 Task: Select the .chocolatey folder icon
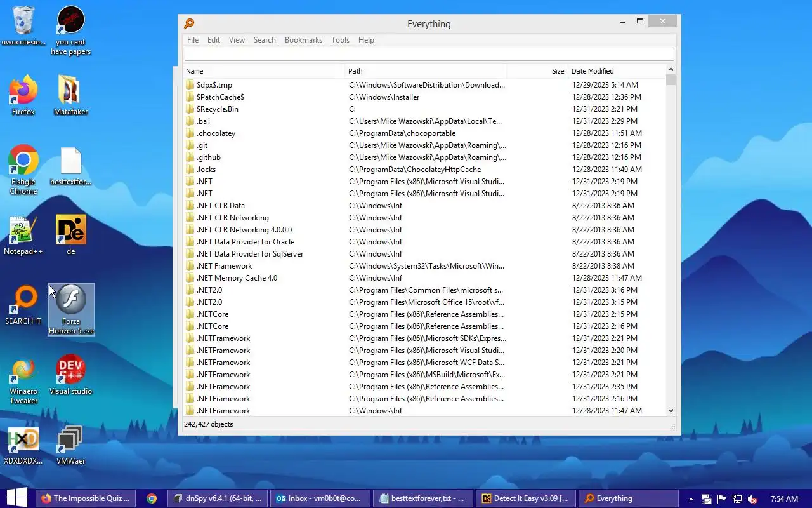[190, 133]
